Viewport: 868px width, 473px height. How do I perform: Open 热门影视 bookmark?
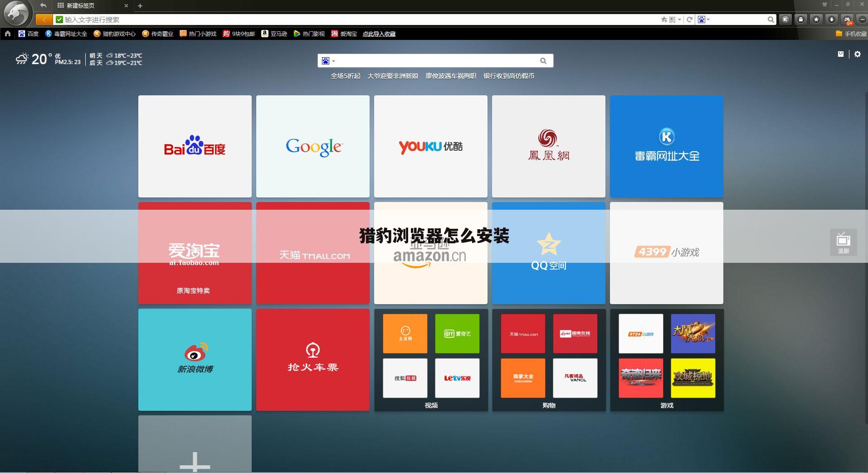pyautogui.click(x=309, y=34)
